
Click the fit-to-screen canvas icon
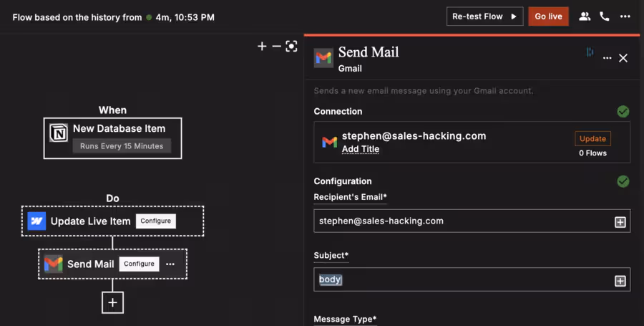291,47
